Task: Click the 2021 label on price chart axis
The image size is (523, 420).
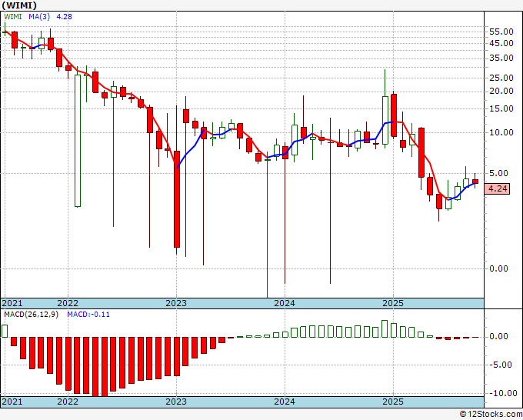Action: point(12,303)
